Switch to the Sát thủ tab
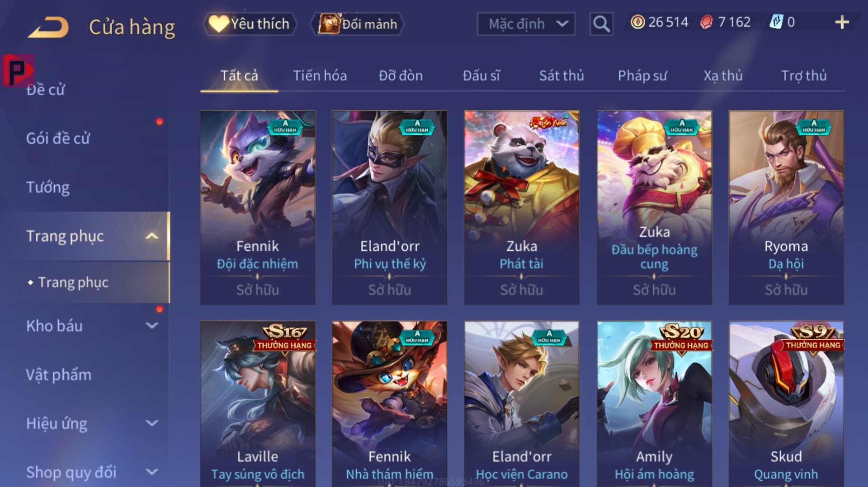 tap(561, 75)
